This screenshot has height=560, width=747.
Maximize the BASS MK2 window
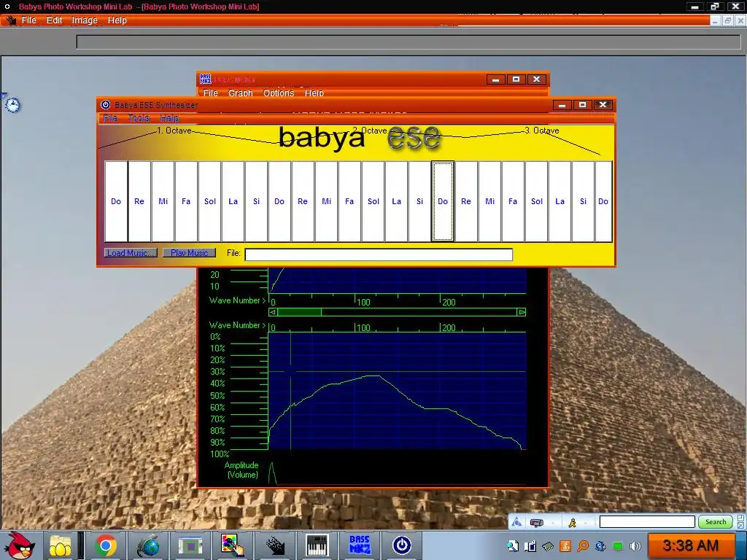[516, 79]
